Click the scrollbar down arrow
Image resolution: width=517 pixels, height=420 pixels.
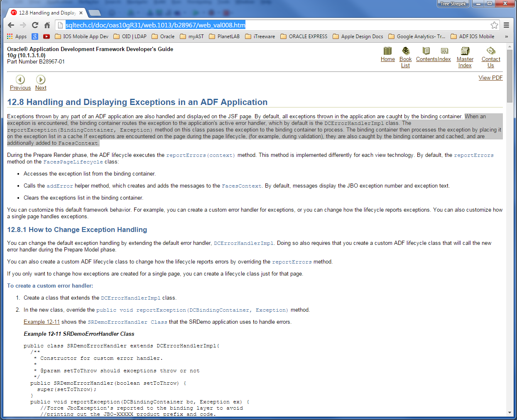point(510,413)
